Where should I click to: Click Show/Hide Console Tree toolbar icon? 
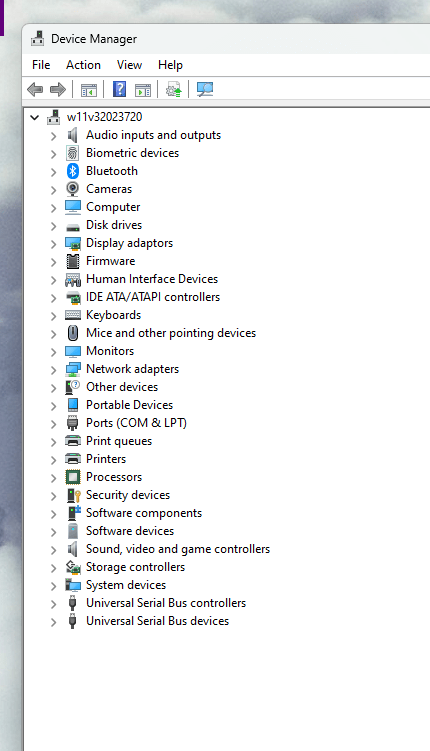pos(89,90)
